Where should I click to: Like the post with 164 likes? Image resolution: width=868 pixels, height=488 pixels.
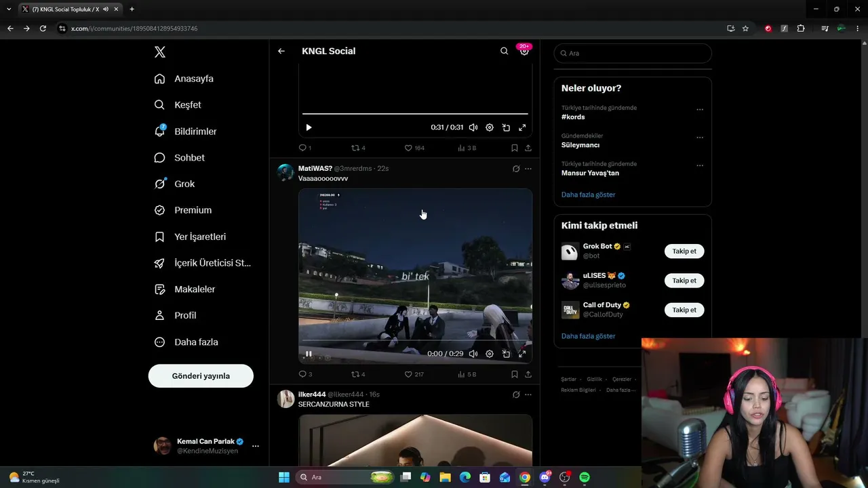[414, 148]
